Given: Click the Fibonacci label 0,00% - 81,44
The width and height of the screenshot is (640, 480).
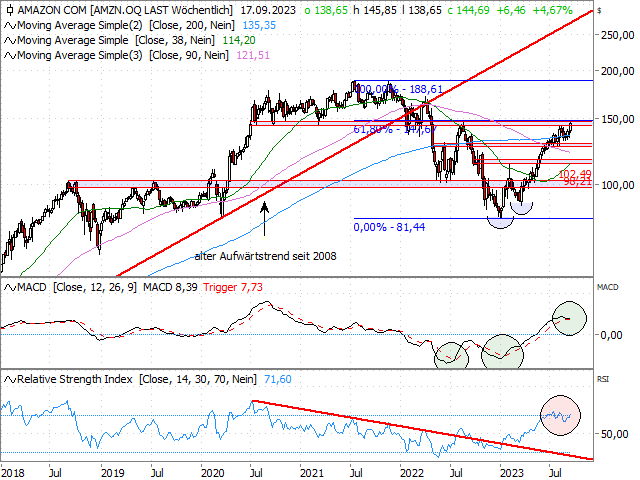Looking at the screenshot, I should [x=389, y=227].
